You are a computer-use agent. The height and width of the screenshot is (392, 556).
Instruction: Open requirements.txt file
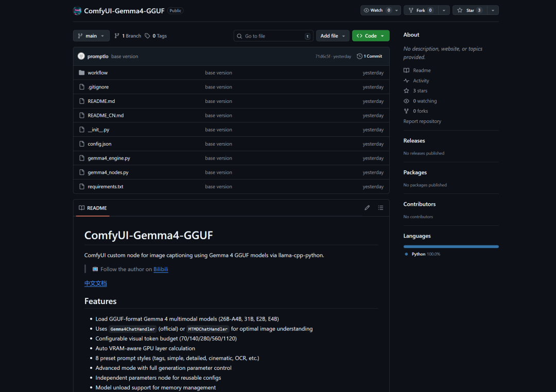(x=106, y=186)
